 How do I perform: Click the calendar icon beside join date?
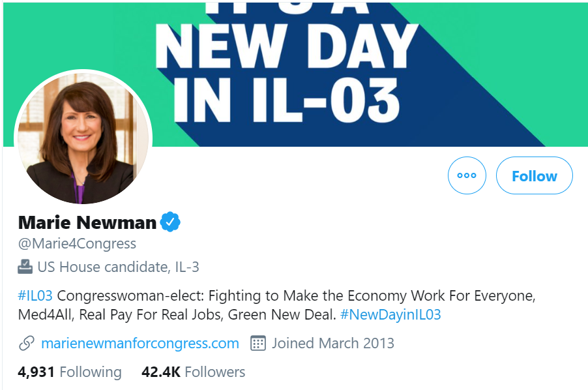point(258,343)
